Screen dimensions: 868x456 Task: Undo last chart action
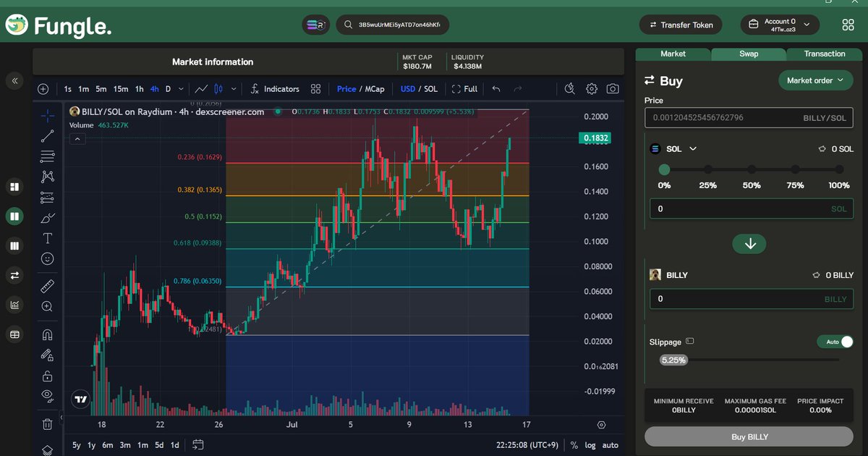496,89
